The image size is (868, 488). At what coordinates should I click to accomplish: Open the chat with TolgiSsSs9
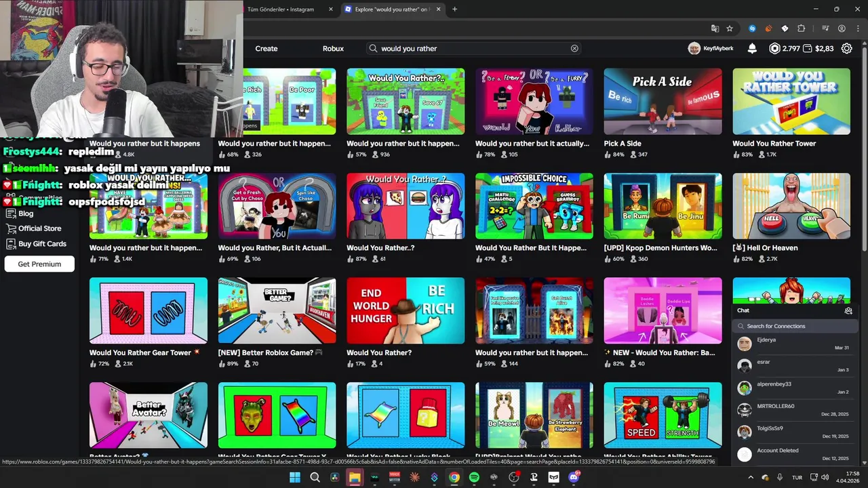[x=793, y=432]
